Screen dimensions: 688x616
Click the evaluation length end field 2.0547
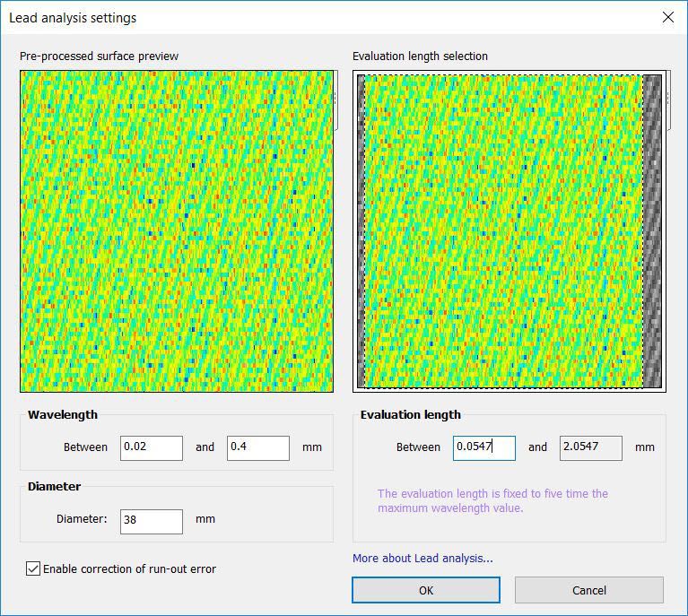click(590, 447)
